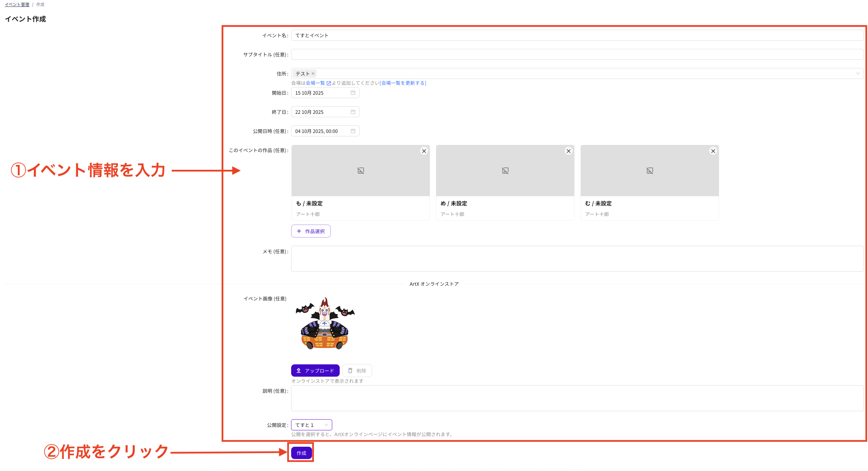Image resolution: width=868 pixels, height=471 pixels.
Task: Expand the 住所 dropdown arrow
Action: (x=857, y=73)
